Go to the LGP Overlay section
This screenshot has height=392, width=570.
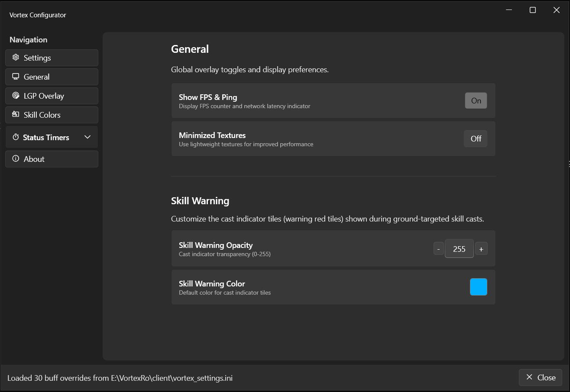pyautogui.click(x=52, y=96)
